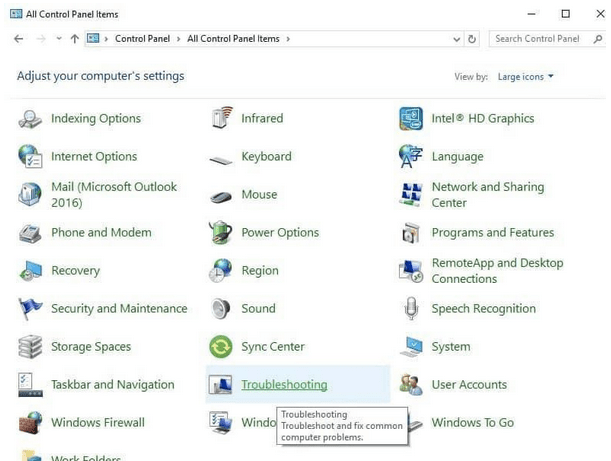
Task: Click the green Sync Center icon
Action: (221, 346)
